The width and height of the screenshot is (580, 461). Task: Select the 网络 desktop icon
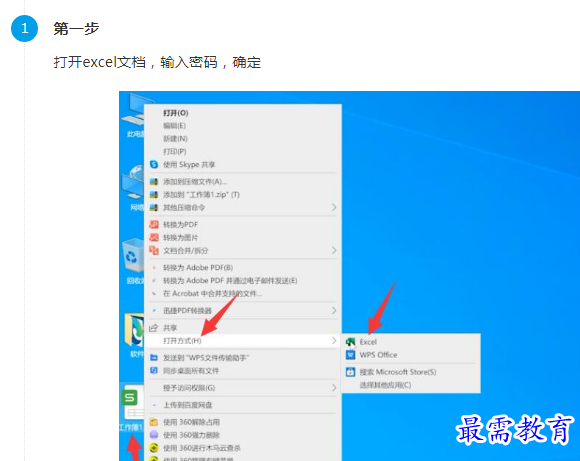point(132,188)
